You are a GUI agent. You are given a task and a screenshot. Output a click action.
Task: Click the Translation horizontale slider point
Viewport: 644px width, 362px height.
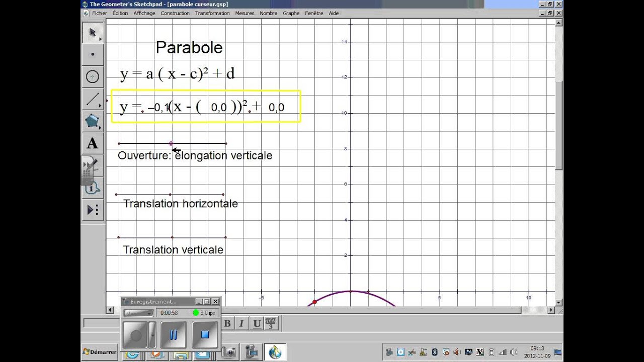[x=170, y=194]
